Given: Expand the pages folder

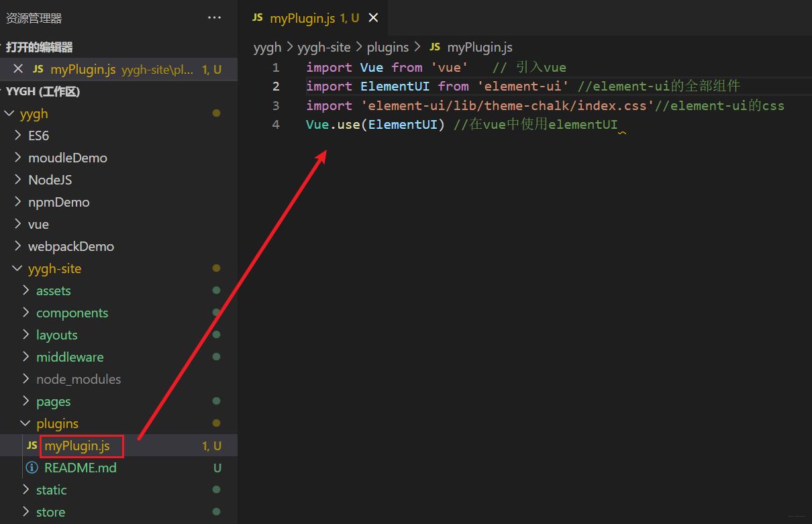Looking at the screenshot, I should (x=26, y=401).
